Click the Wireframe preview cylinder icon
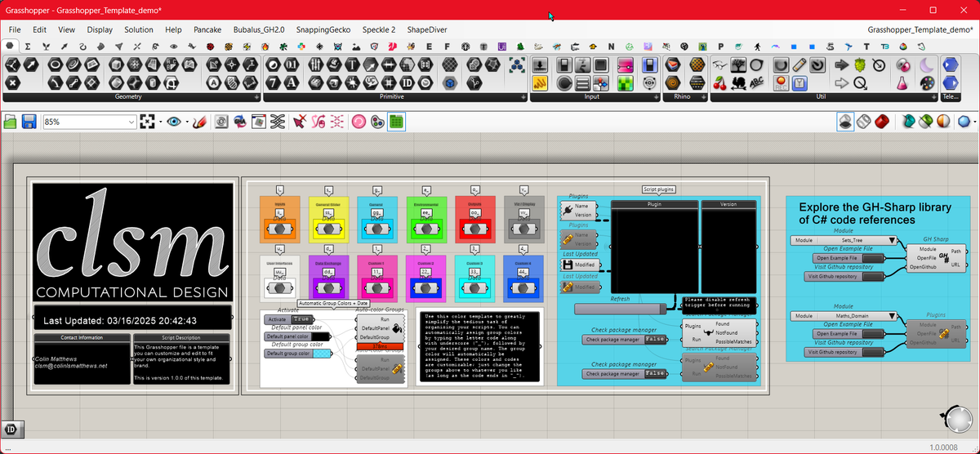The height and width of the screenshot is (454, 980). [864, 122]
